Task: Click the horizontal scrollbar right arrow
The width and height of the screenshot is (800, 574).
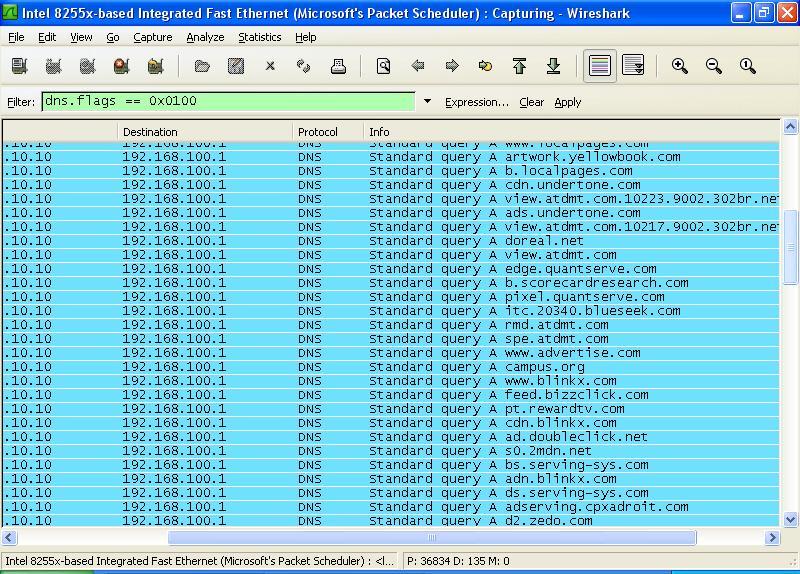Action: (772, 537)
